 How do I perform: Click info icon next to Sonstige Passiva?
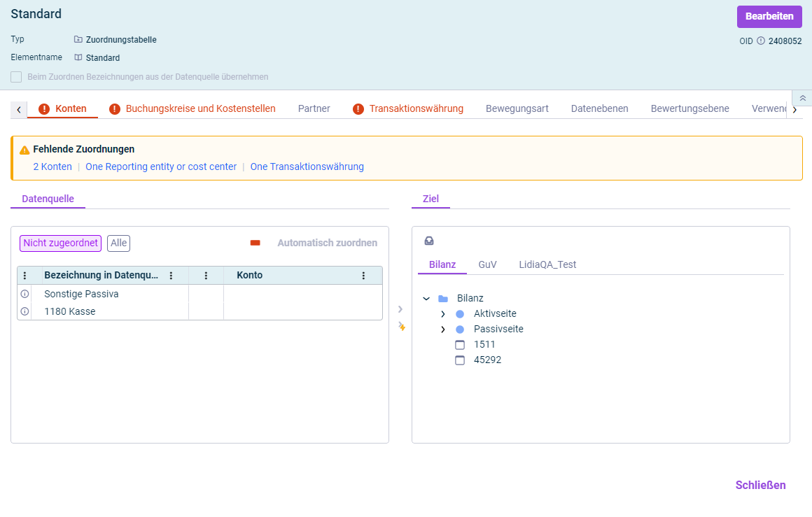pyautogui.click(x=25, y=294)
